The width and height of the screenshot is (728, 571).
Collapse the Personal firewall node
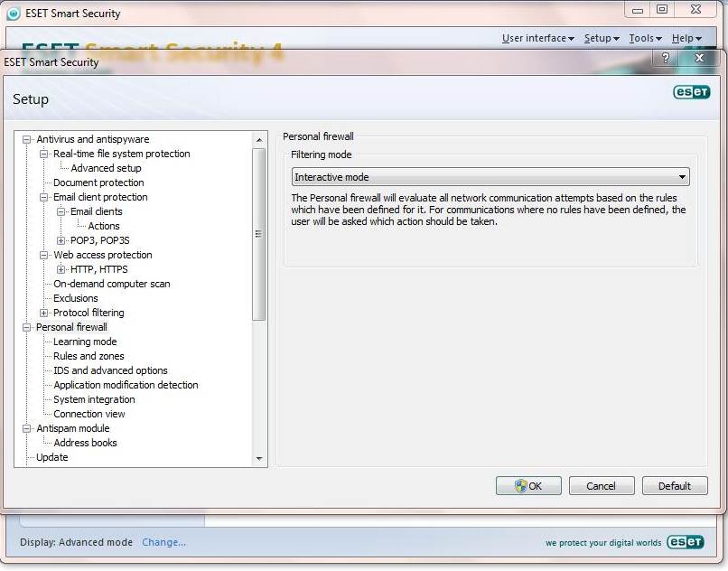(x=26, y=327)
